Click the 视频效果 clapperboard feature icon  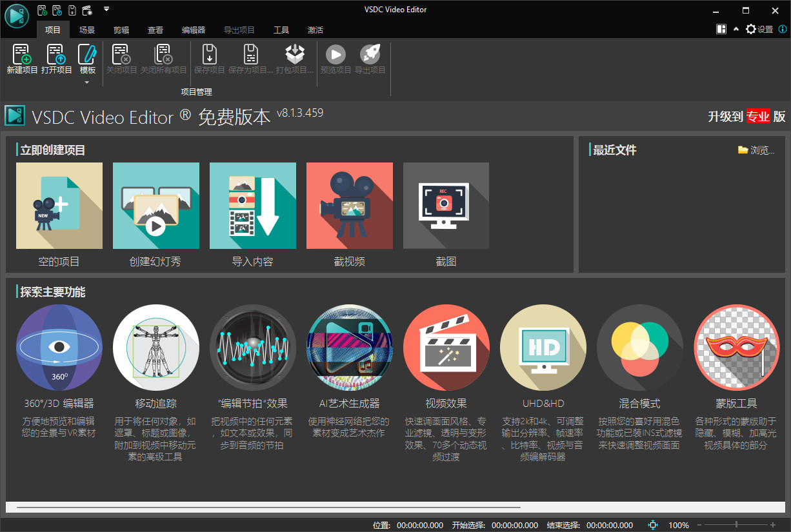pos(446,348)
